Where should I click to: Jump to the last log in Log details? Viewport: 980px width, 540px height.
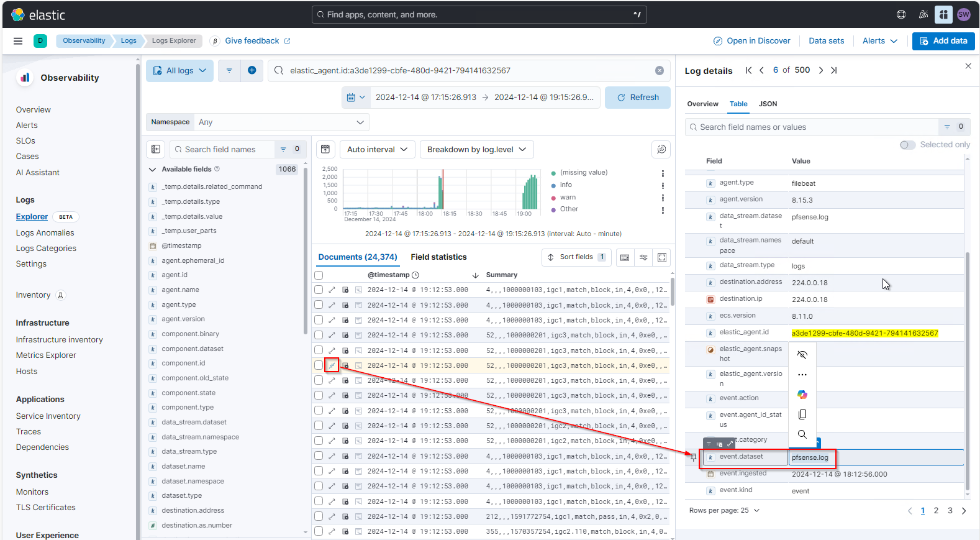(x=834, y=70)
